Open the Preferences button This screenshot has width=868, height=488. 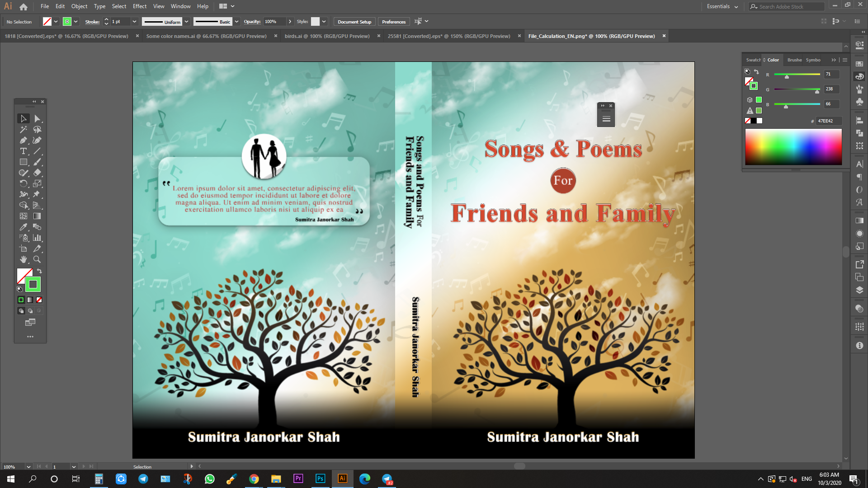(393, 22)
